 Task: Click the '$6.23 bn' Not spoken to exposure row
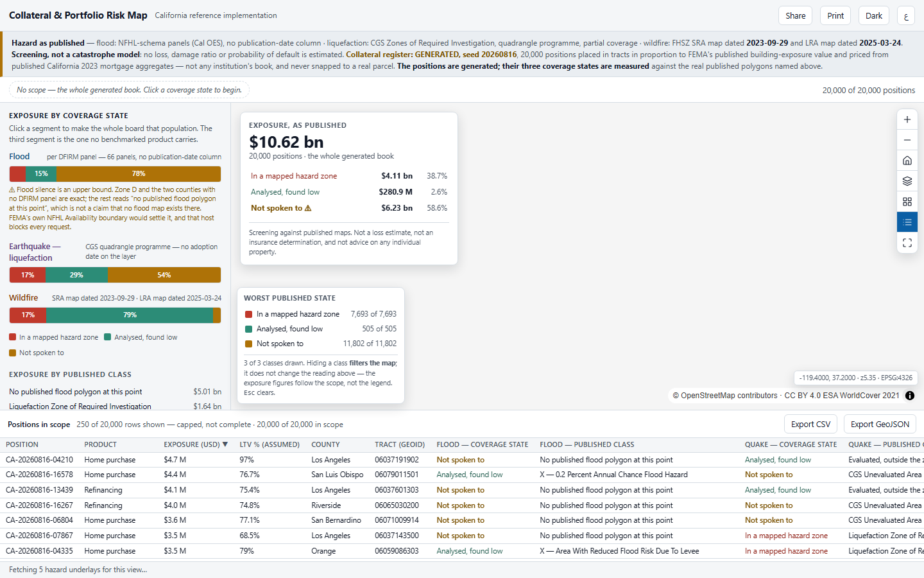(349, 208)
